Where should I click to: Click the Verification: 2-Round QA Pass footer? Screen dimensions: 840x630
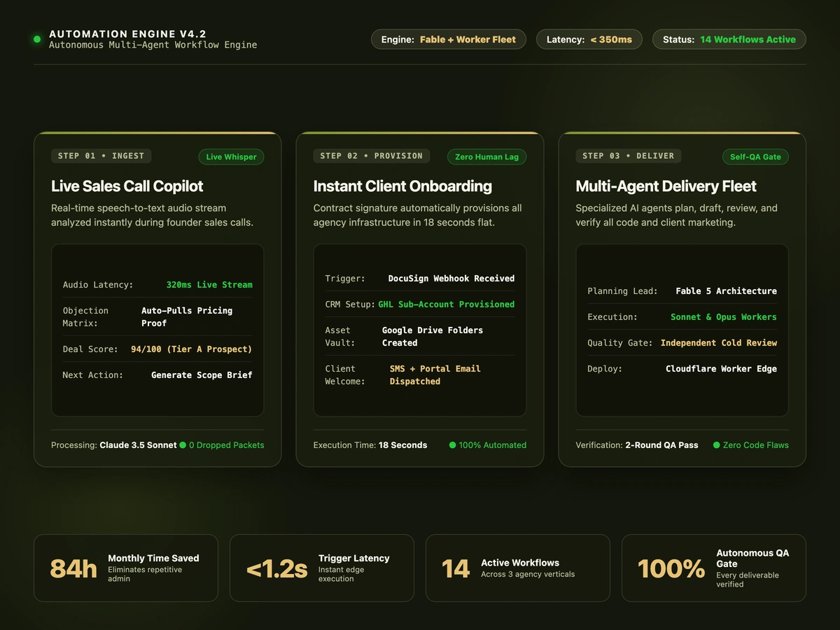pos(637,444)
